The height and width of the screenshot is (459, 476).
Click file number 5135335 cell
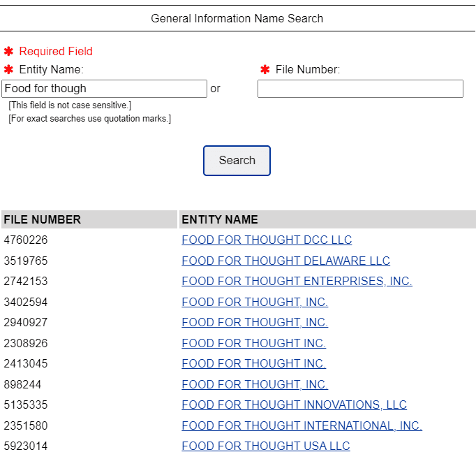click(x=26, y=405)
